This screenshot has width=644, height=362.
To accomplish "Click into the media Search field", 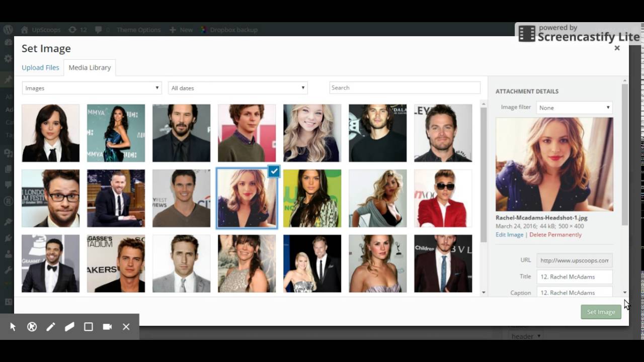I will pos(405,87).
